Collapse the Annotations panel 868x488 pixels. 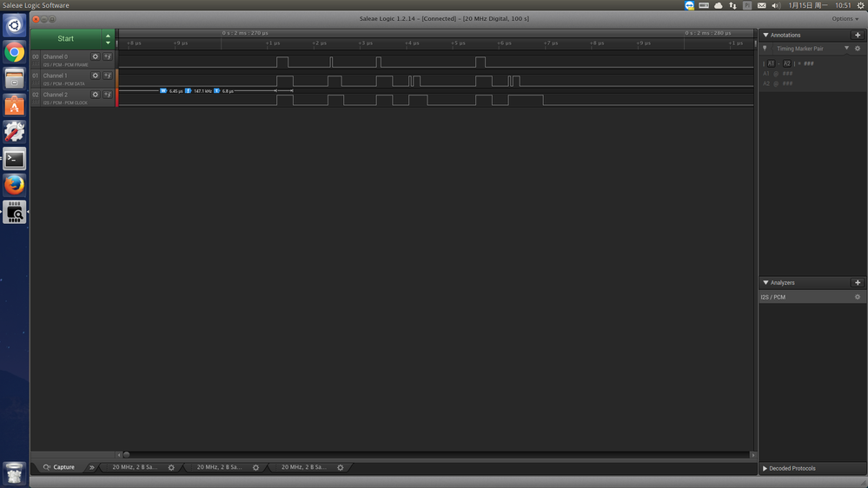[x=765, y=35]
